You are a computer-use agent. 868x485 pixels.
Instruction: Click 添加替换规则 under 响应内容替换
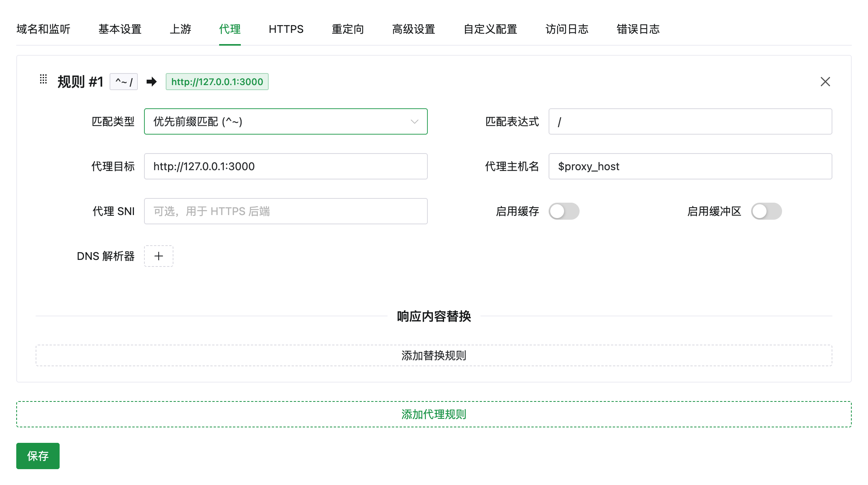pos(434,355)
